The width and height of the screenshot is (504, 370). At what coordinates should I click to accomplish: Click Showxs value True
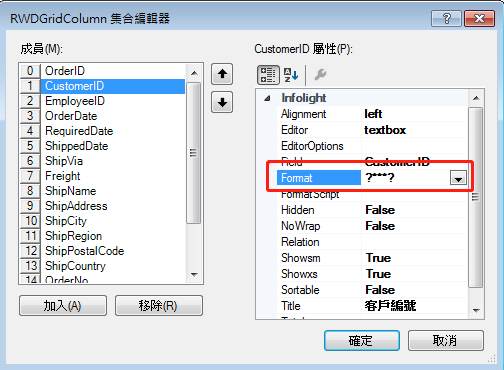click(x=378, y=274)
